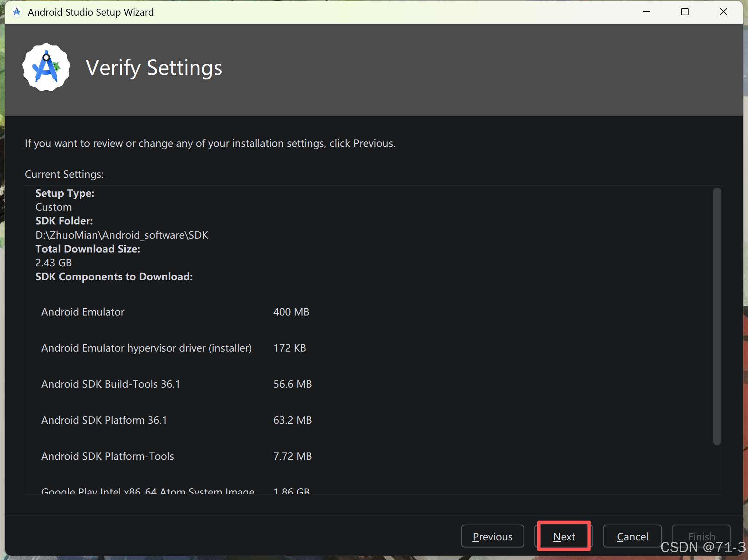
Task: Click the Next button
Action: coord(564,536)
